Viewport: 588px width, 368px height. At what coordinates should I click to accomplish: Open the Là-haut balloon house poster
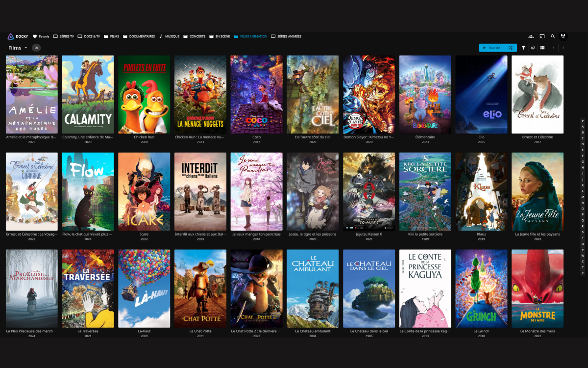point(144,289)
